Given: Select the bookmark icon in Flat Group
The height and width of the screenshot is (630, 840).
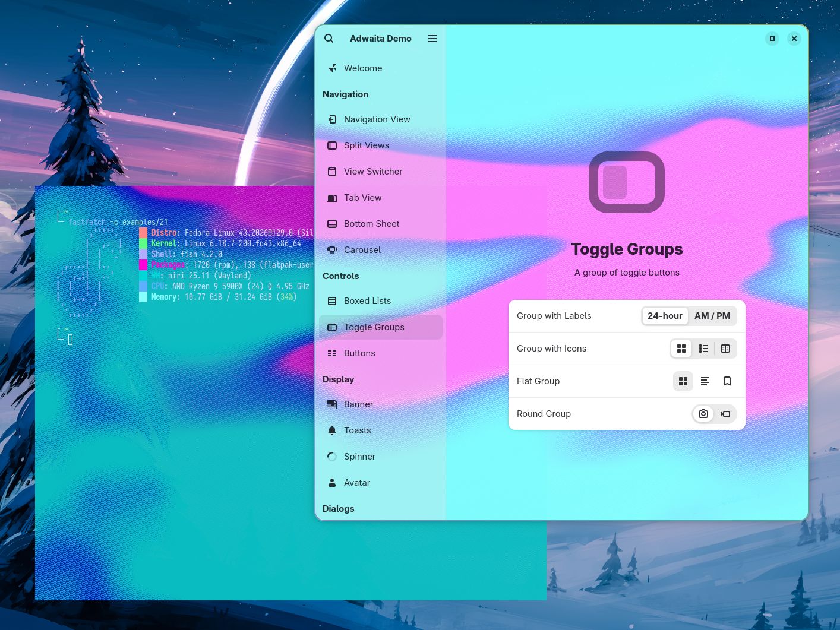Looking at the screenshot, I should click(x=727, y=381).
